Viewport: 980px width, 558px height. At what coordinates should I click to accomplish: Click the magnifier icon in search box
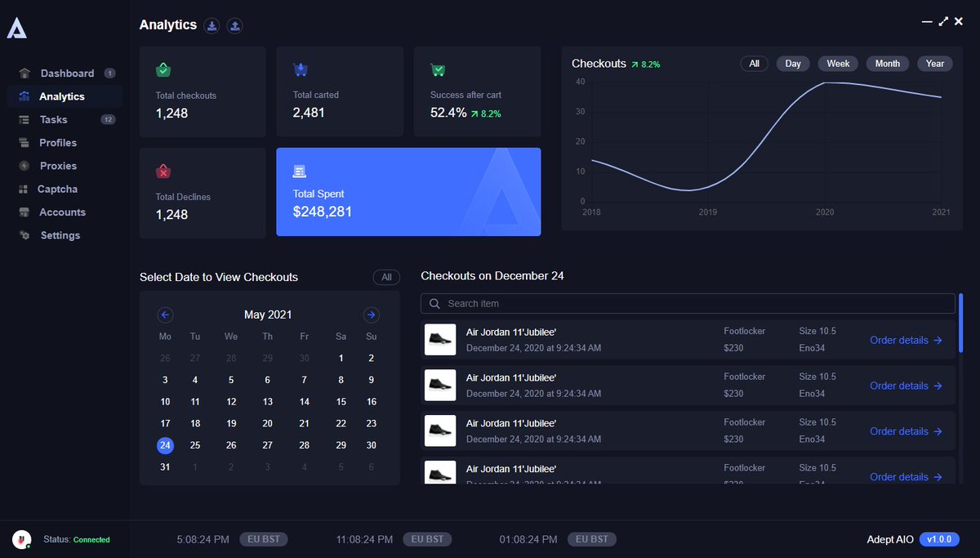434,304
